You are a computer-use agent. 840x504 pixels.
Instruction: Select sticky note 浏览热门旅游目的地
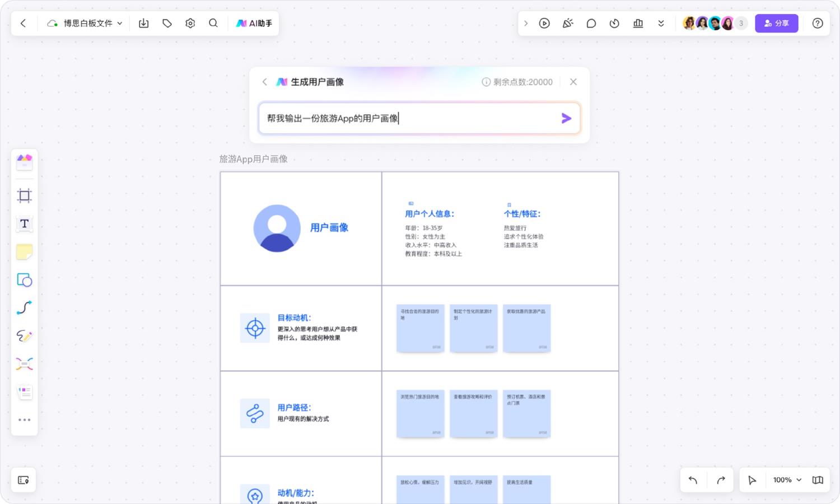pyautogui.click(x=421, y=414)
